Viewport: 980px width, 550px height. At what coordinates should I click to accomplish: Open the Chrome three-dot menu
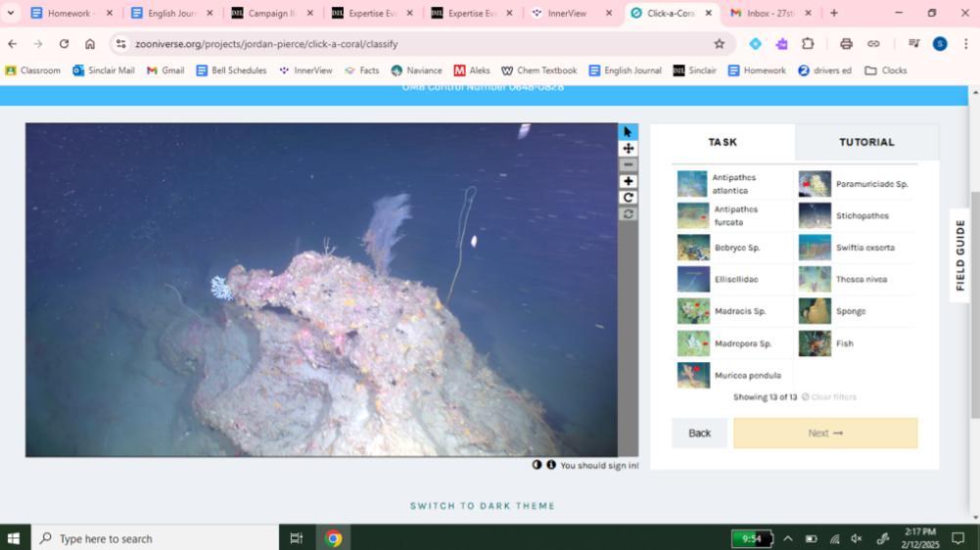tap(965, 44)
